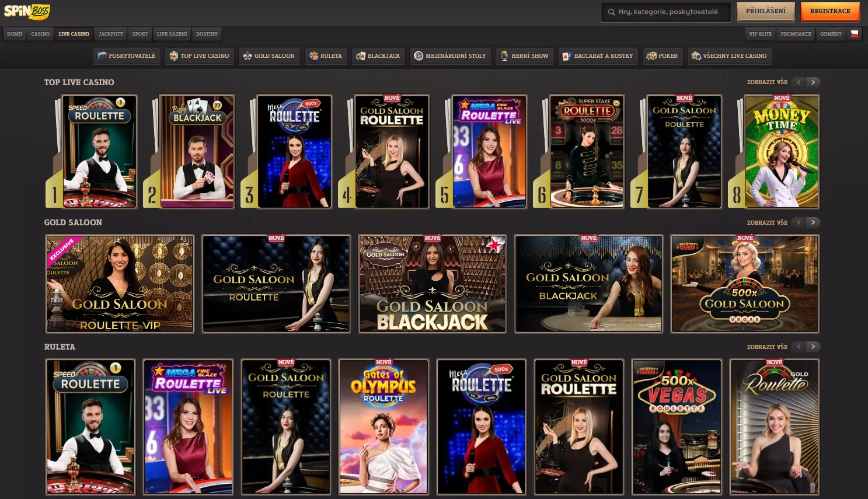868x499 pixels.
Task: Click Zobrazit vše beside Gold Saloon
Action: [767, 222]
